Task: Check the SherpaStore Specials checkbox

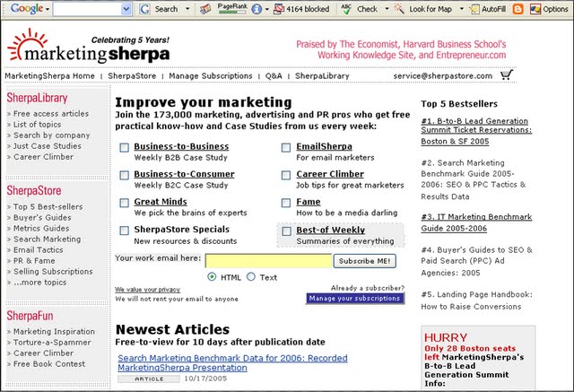Action: point(125,231)
